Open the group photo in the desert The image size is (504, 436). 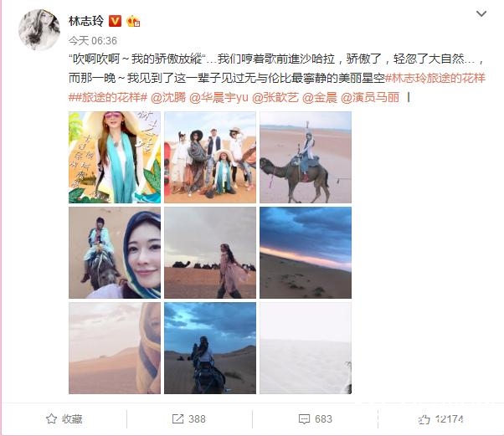[210, 157]
